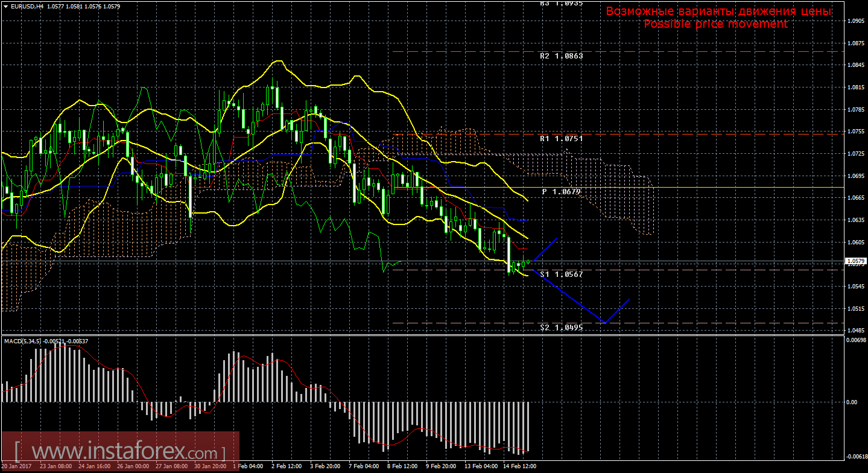Click the Russian 'Возможные варианты движения цены' heading
Image resolution: width=868 pixels, height=473 pixels.
coord(718,11)
